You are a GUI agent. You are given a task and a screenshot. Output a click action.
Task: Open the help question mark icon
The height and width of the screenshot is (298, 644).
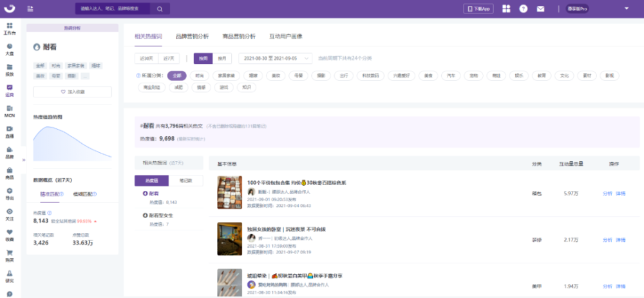click(523, 9)
